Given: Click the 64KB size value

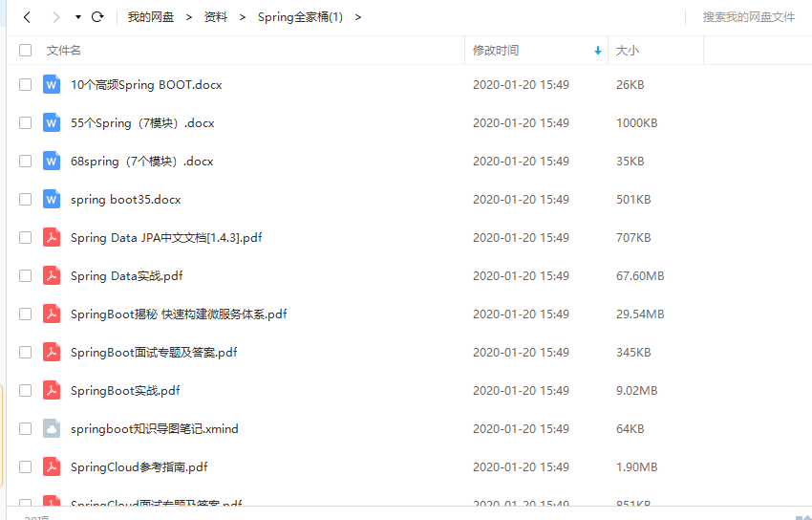Looking at the screenshot, I should [630, 429].
